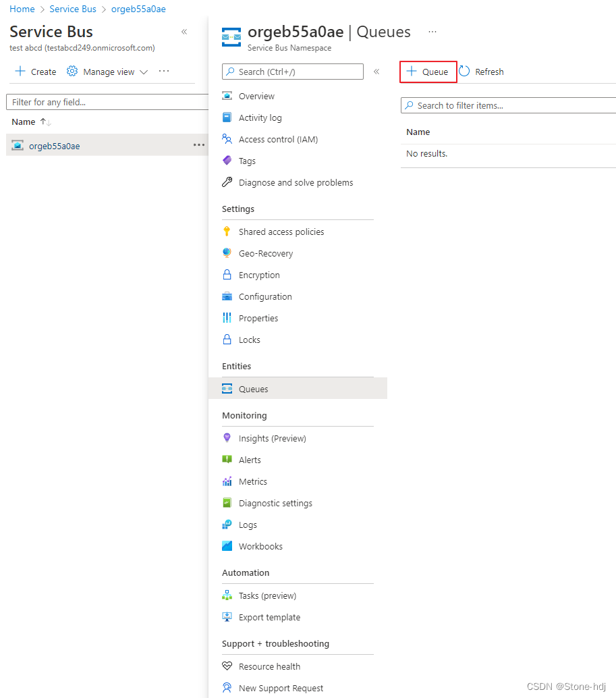The width and height of the screenshot is (616, 698).
Task: Open Workbooks text entry
Action: pos(260,546)
